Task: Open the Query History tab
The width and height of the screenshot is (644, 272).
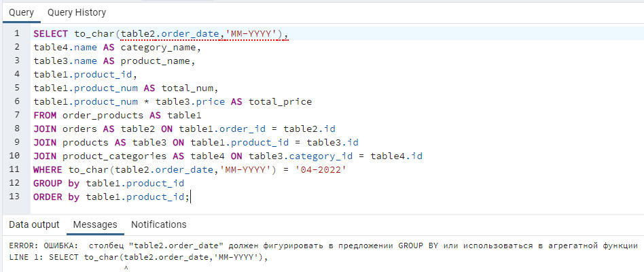Action: [x=76, y=13]
